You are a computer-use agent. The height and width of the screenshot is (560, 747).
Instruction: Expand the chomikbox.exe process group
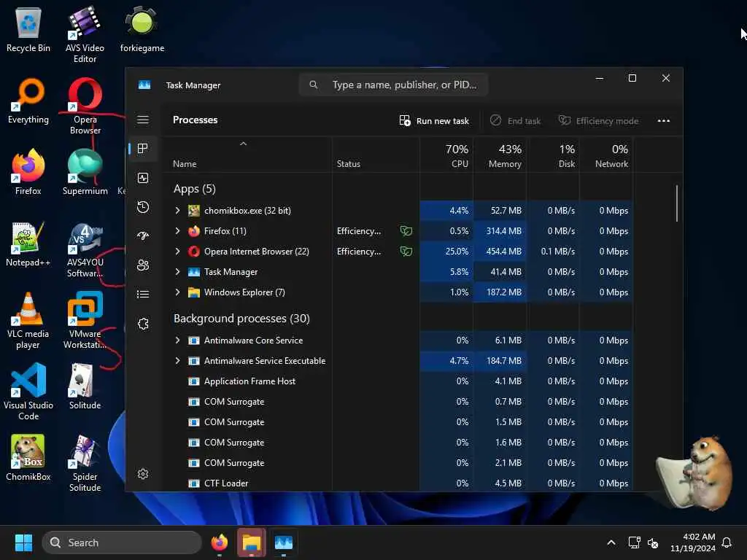[177, 211]
